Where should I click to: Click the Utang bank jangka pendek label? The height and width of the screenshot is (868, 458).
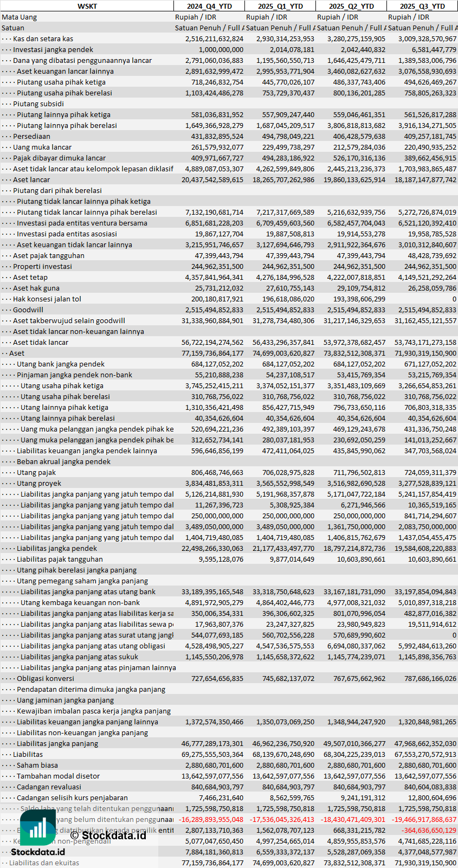click(x=61, y=364)
